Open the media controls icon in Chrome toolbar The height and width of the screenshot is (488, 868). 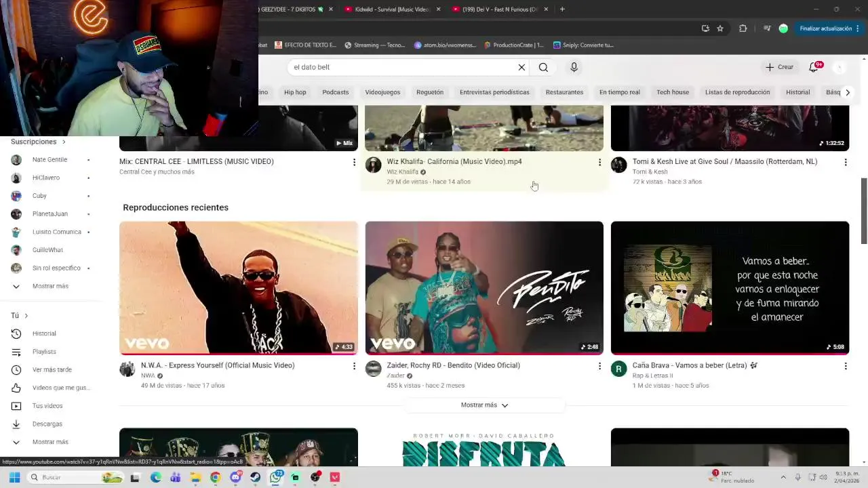(767, 28)
